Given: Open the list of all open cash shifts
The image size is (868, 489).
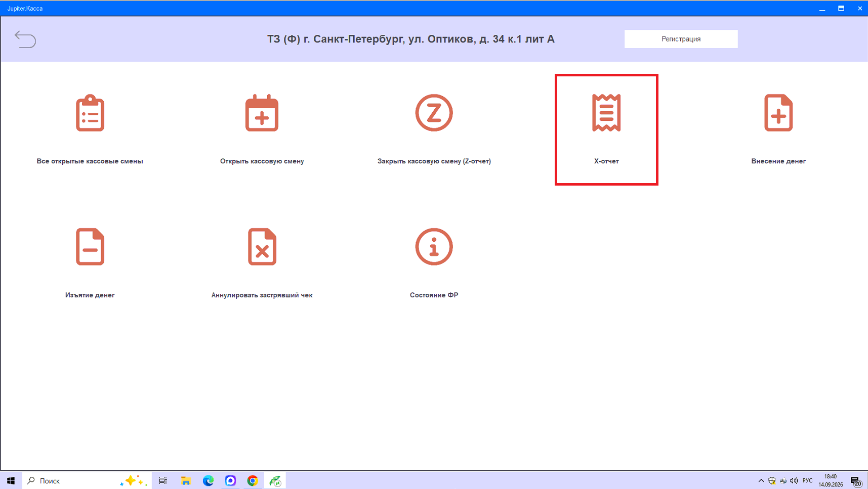Looking at the screenshot, I should (x=90, y=113).
